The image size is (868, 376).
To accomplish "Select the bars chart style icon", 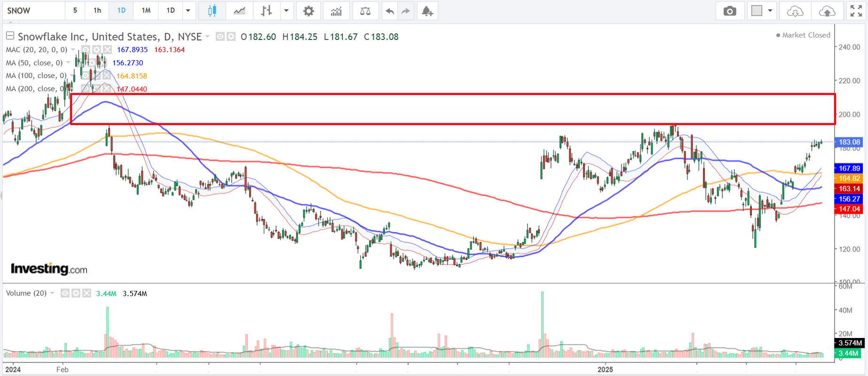I will [267, 11].
